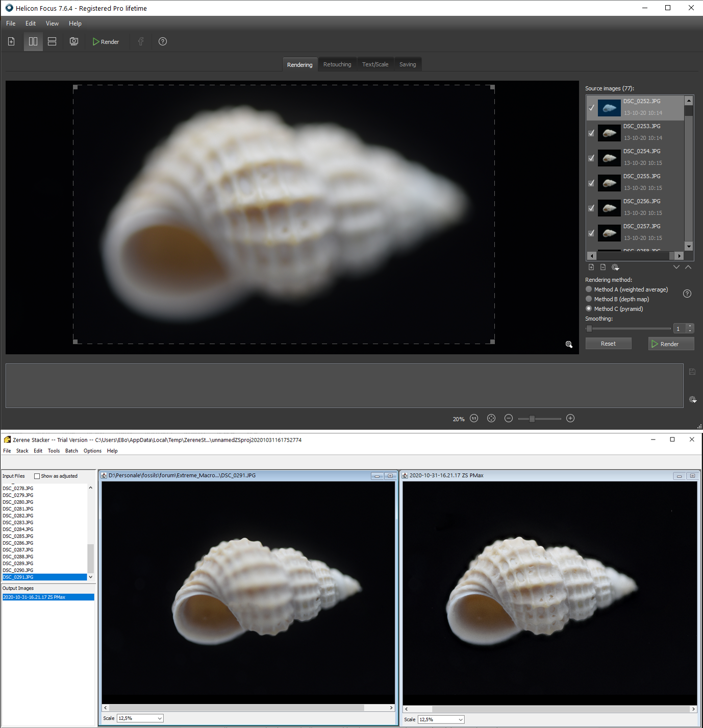
Task: Enable Show as adjusted in Zerene Stacker
Action: (x=37, y=476)
